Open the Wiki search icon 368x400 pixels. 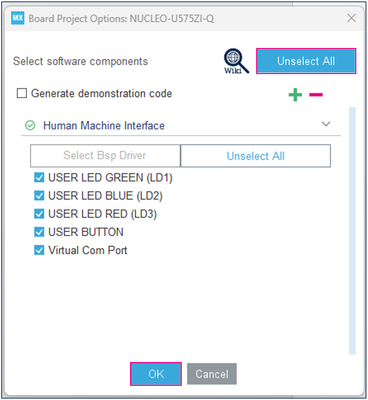pyautogui.click(x=236, y=62)
